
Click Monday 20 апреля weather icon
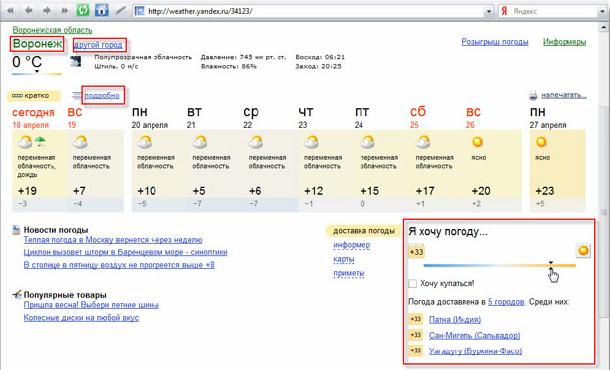(x=144, y=142)
